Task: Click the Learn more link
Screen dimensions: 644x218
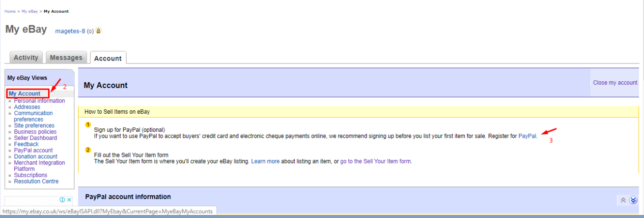Action: pyautogui.click(x=265, y=161)
